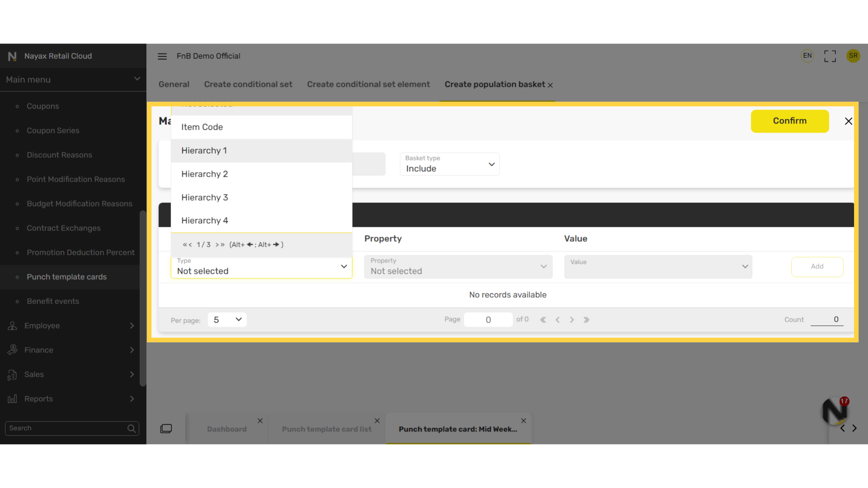Switch language with the EN icon
Viewport: 868px width, 488px height.
tap(807, 56)
